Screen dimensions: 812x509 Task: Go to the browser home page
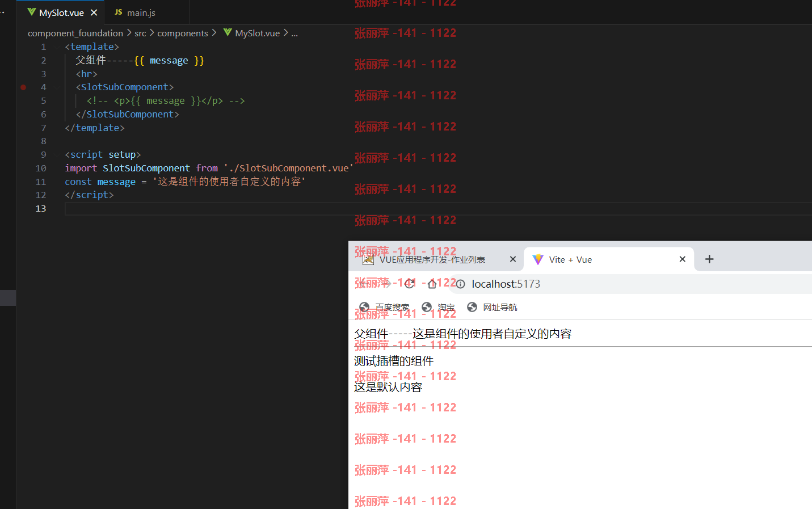click(432, 284)
